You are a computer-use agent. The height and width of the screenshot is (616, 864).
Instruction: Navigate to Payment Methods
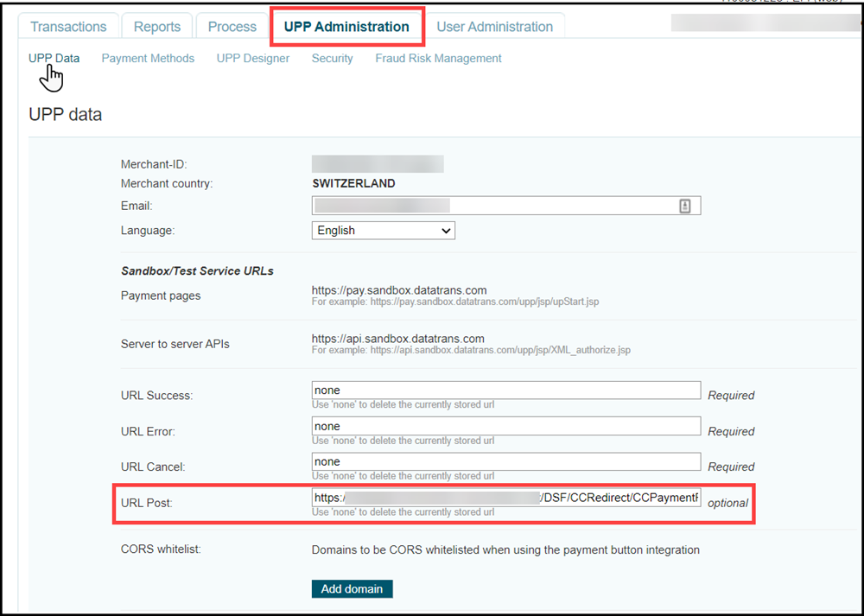coord(148,59)
